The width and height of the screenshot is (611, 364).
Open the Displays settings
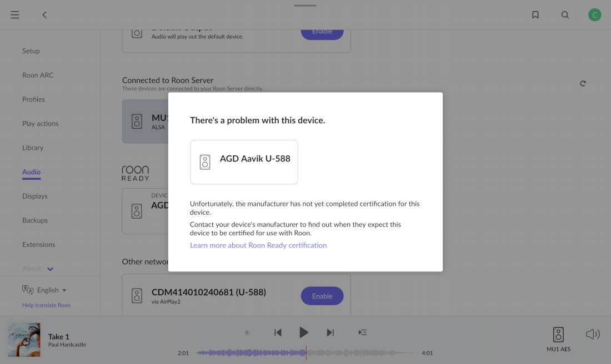(34, 196)
